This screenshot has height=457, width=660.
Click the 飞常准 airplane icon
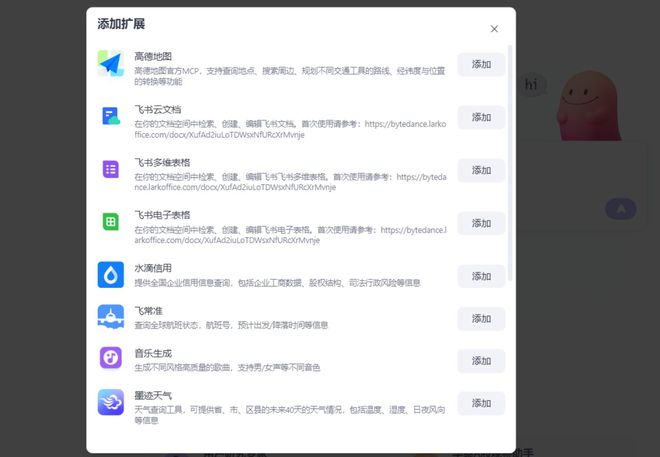pyautogui.click(x=111, y=317)
